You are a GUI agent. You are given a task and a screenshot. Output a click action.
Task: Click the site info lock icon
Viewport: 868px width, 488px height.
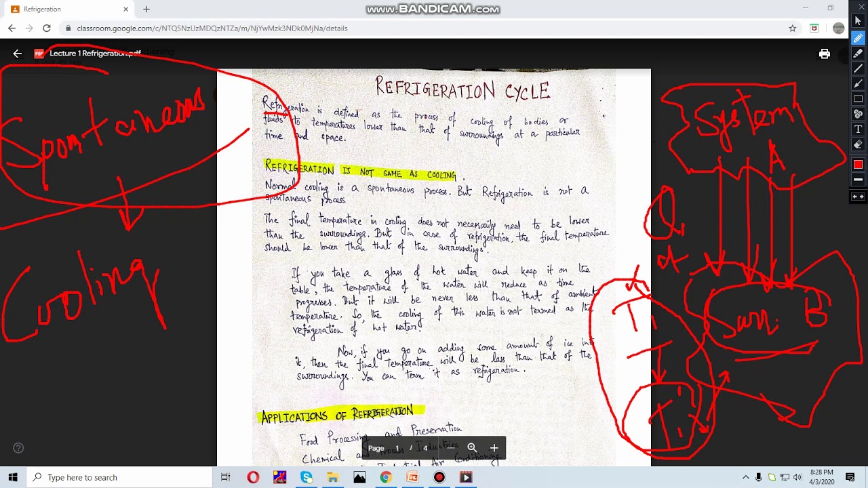(x=68, y=28)
